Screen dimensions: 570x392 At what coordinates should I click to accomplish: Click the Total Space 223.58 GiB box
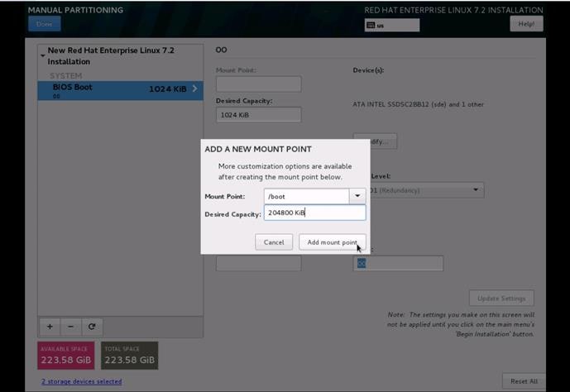130,356
